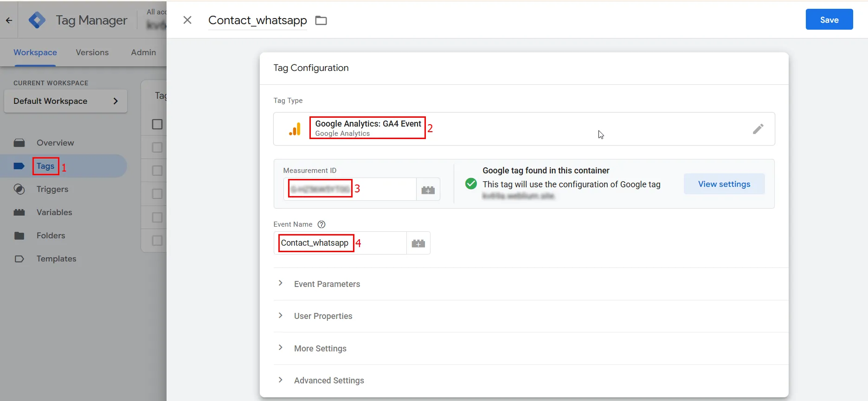868x401 pixels.
Task: Open the Event Name help icon
Action: (x=321, y=224)
